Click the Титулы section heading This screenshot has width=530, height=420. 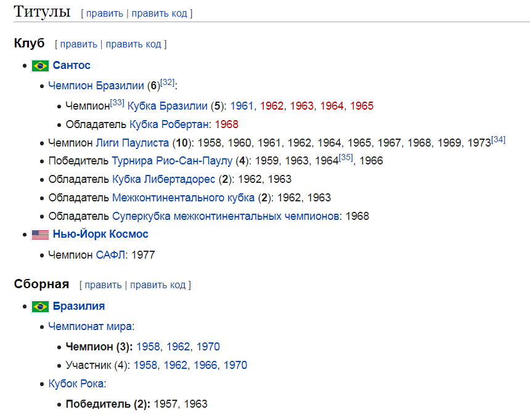[42, 12]
